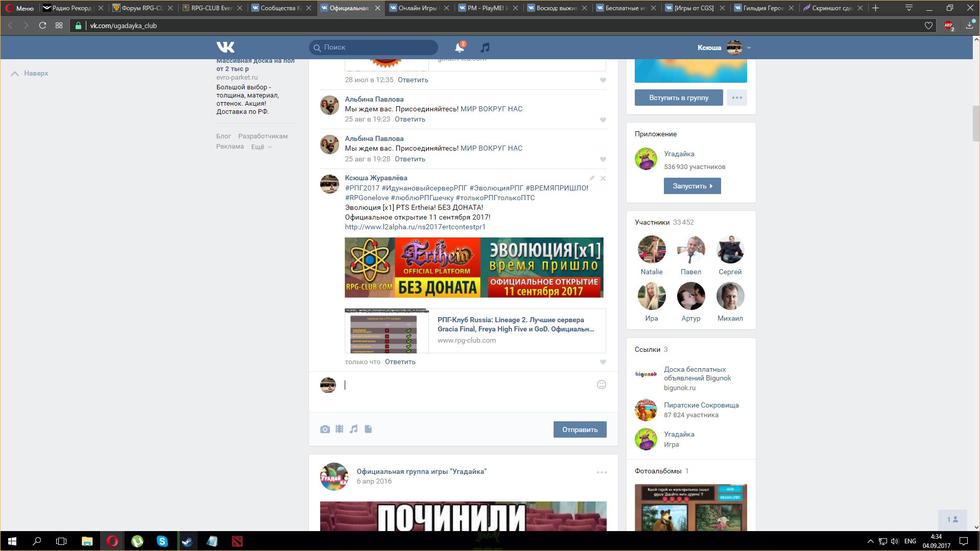Open a new browser tab
The image size is (980, 551).
click(x=875, y=8)
